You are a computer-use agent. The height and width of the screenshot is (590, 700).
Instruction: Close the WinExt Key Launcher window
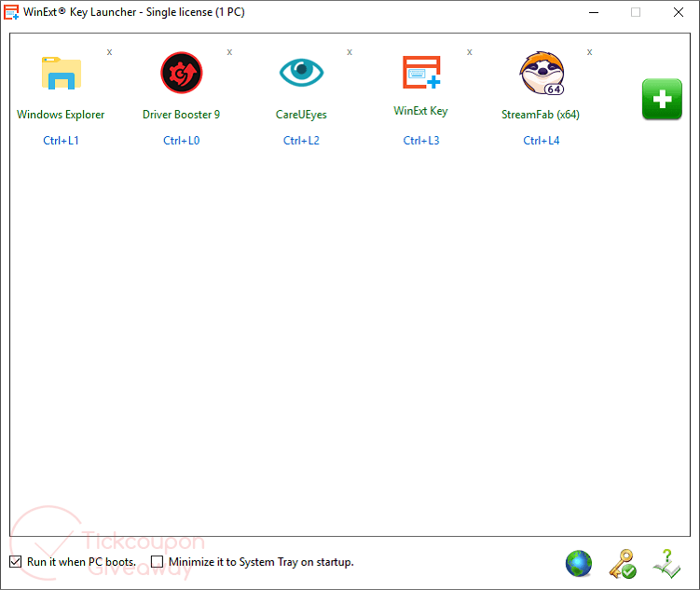(679, 12)
